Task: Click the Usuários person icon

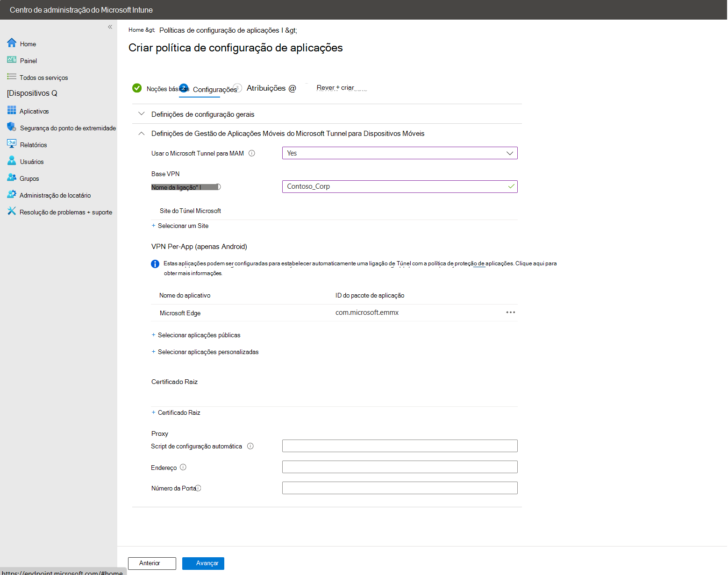Action: pyautogui.click(x=12, y=161)
